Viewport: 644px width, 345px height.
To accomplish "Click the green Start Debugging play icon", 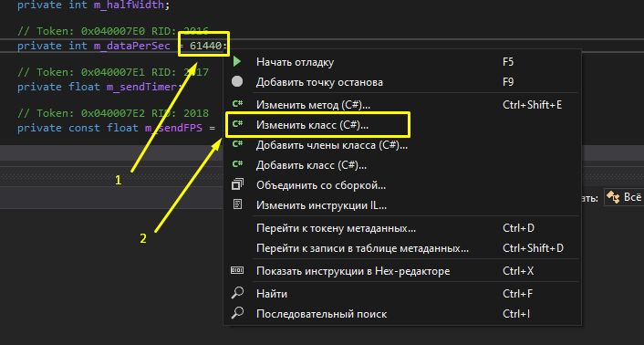I will pyautogui.click(x=237, y=62).
